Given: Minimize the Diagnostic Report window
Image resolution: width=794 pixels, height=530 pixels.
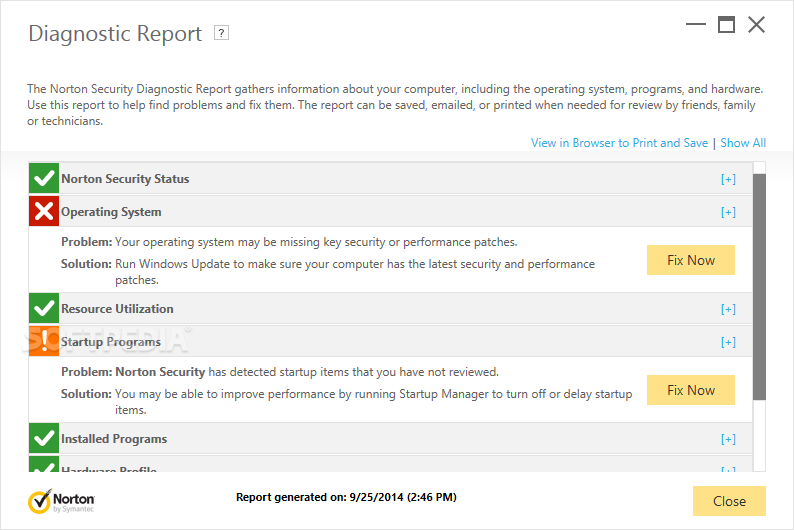Looking at the screenshot, I should pos(696,24).
